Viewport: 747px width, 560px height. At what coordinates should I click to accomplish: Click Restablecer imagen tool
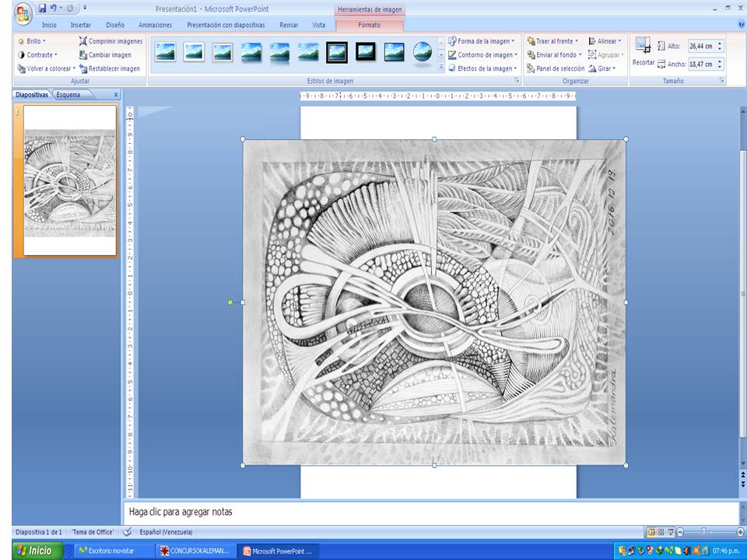point(109,68)
